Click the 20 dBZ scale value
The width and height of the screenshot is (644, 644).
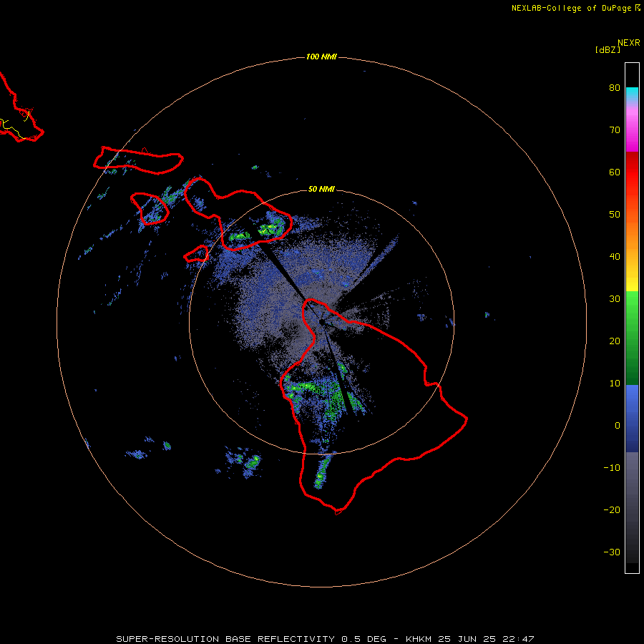pos(615,341)
